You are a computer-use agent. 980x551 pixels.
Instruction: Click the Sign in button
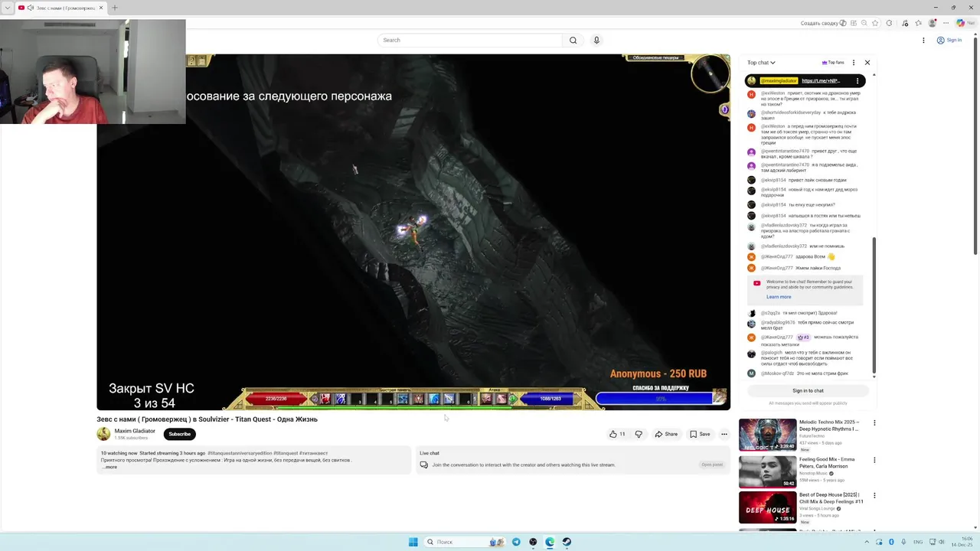click(x=949, y=40)
